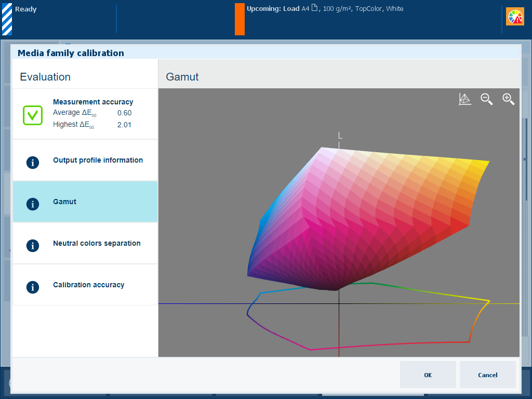The width and height of the screenshot is (532, 399).
Task: Click the Highest ΔE value 2.01
Action: click(x=124, y=125)
